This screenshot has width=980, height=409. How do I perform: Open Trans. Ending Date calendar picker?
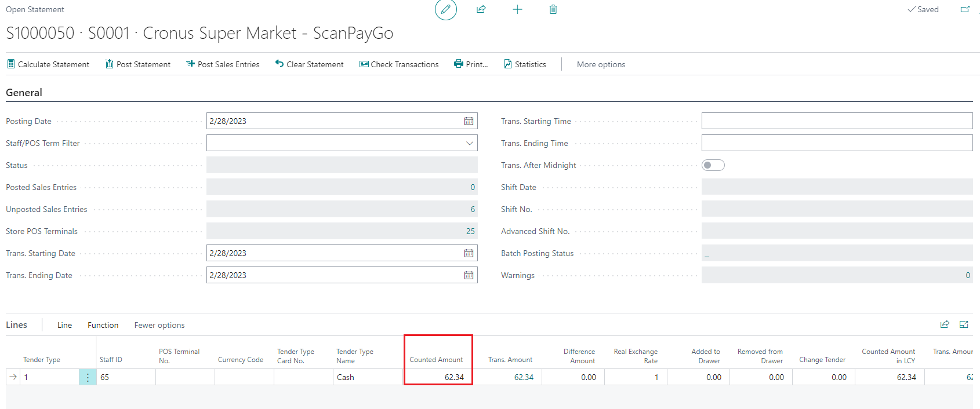pyautogui.click(x=469, y=275)
